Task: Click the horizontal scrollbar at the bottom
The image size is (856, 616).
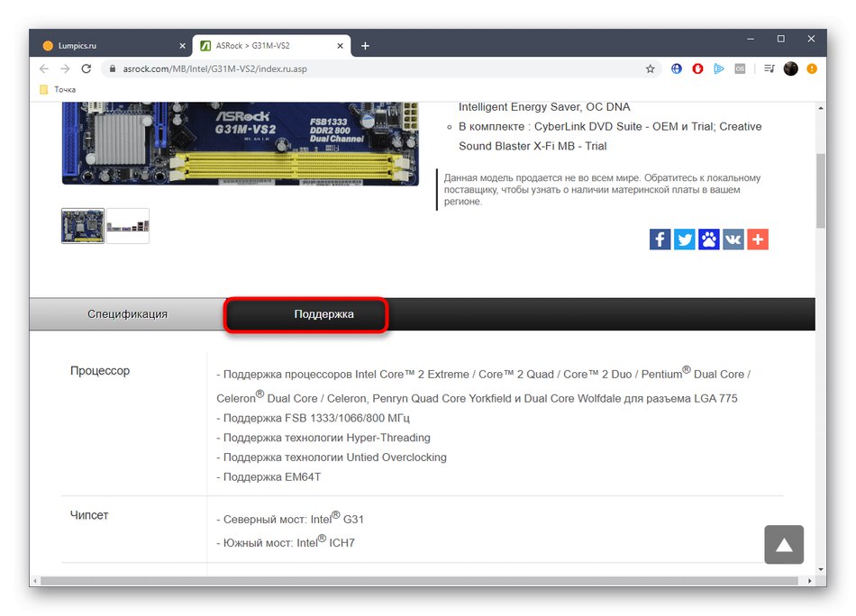Action: pos(419,581)
